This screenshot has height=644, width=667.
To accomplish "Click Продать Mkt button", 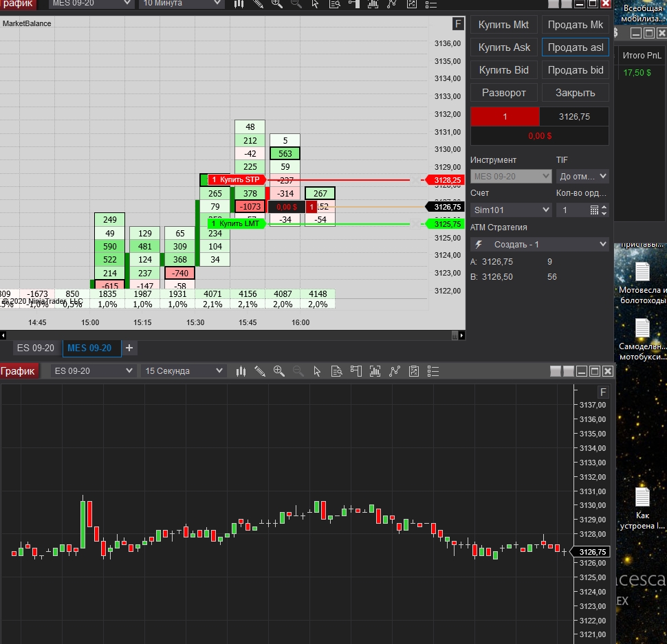I will point(575,25).
